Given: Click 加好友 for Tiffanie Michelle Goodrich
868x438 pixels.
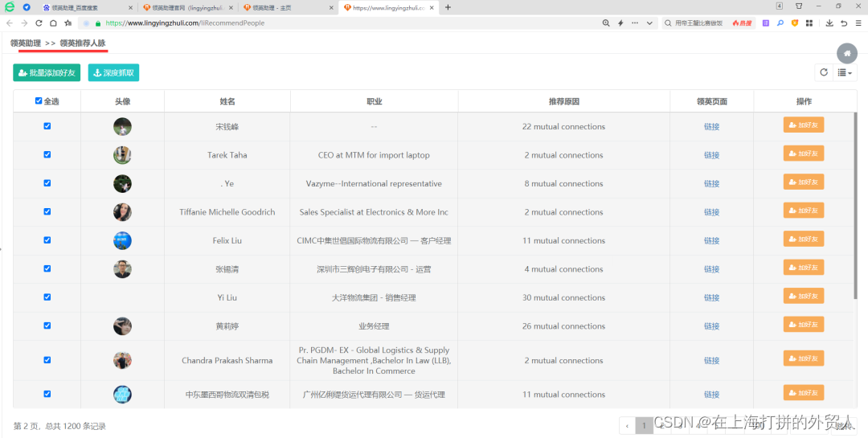Looking at the screenshot, I should [803, 211].
